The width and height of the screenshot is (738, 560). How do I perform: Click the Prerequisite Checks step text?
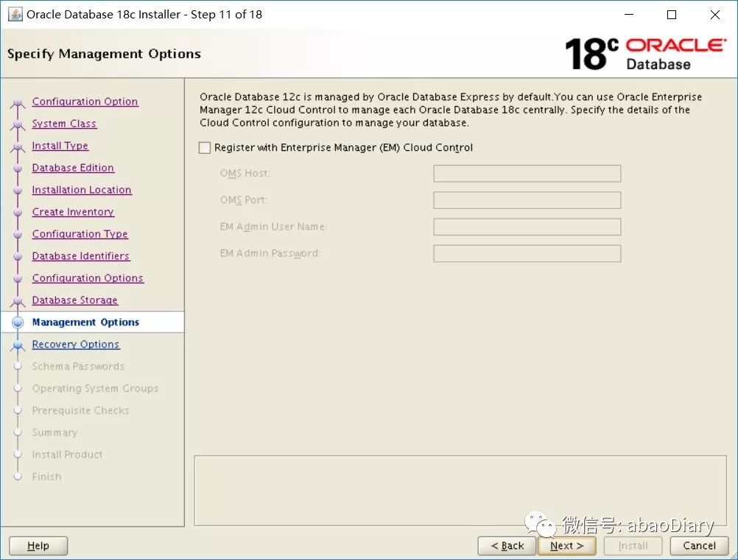point(80,411)
